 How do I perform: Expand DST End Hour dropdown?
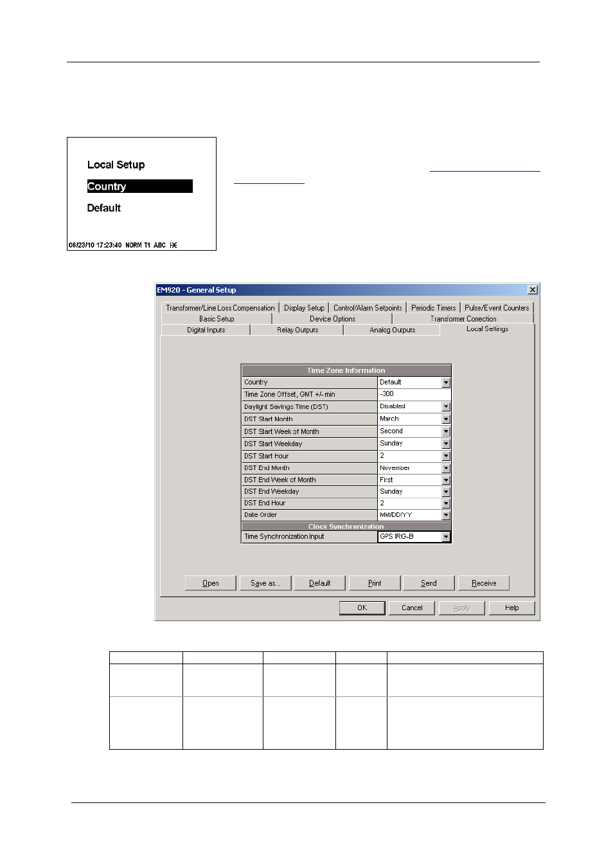click(446, 503)
